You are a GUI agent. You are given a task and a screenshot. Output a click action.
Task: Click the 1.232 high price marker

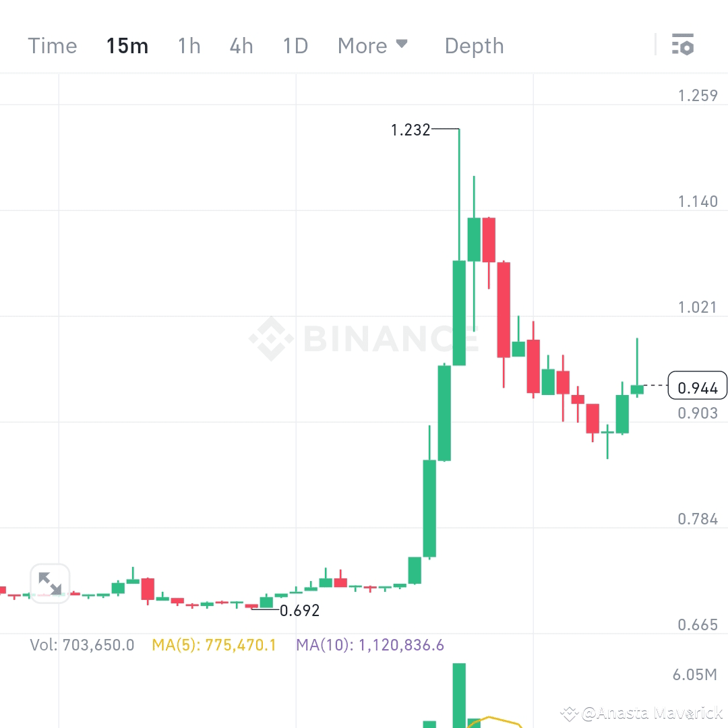[411, 130]
